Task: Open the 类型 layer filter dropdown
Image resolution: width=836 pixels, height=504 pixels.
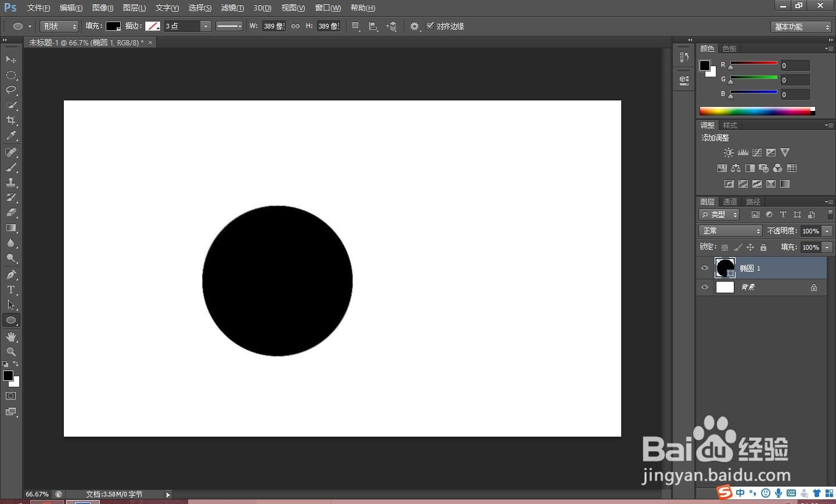Action: point(719,215)
